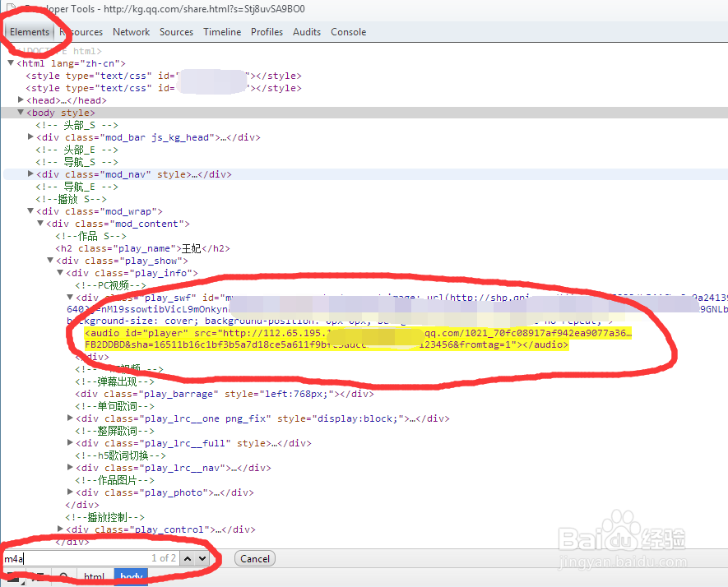Go to next search match arrow
728x587 pixels.
(x=202, y=558)
